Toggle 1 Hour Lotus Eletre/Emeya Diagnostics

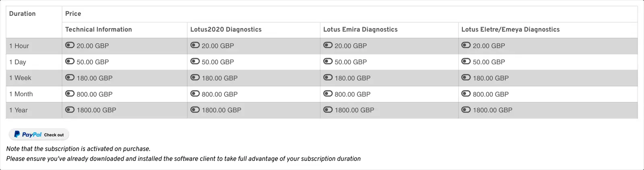click(x=466, y=45)
